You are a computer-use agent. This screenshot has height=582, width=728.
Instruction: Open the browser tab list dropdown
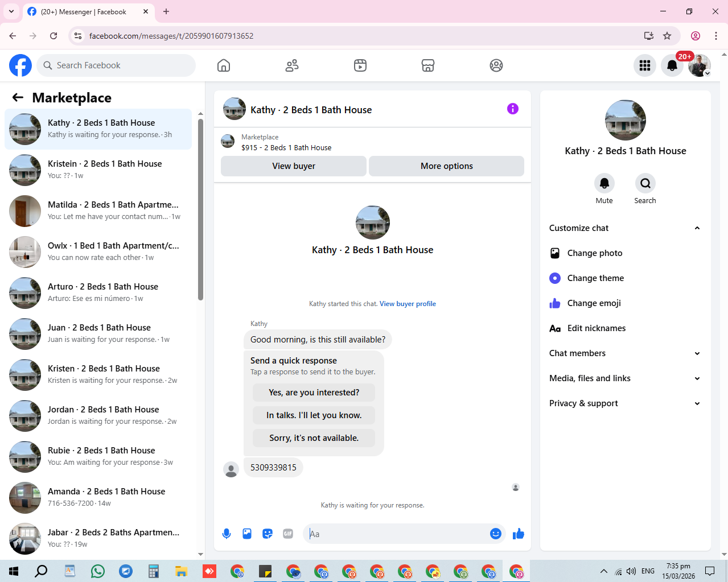click(11, 11)
